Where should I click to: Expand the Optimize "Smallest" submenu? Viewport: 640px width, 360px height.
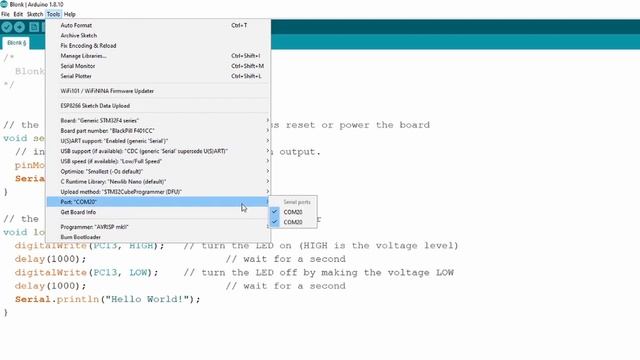point(158,171)
